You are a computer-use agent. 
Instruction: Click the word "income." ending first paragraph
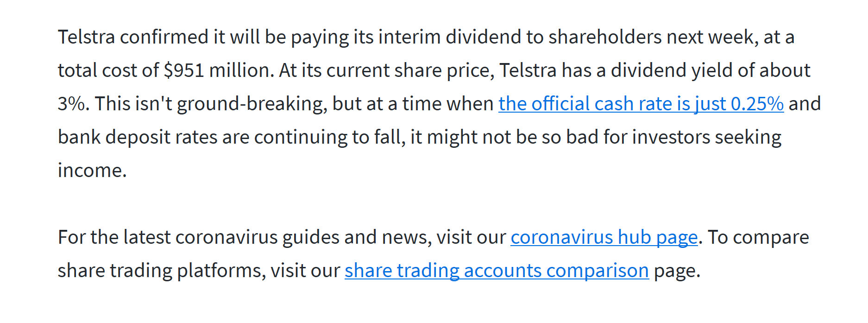coord(92,171)
